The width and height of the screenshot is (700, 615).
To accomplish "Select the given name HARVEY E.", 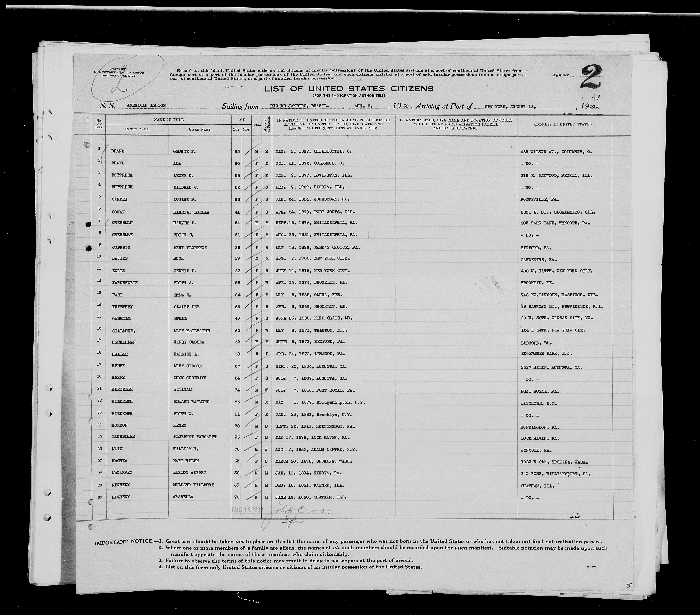I will click(x=185, y=223).
